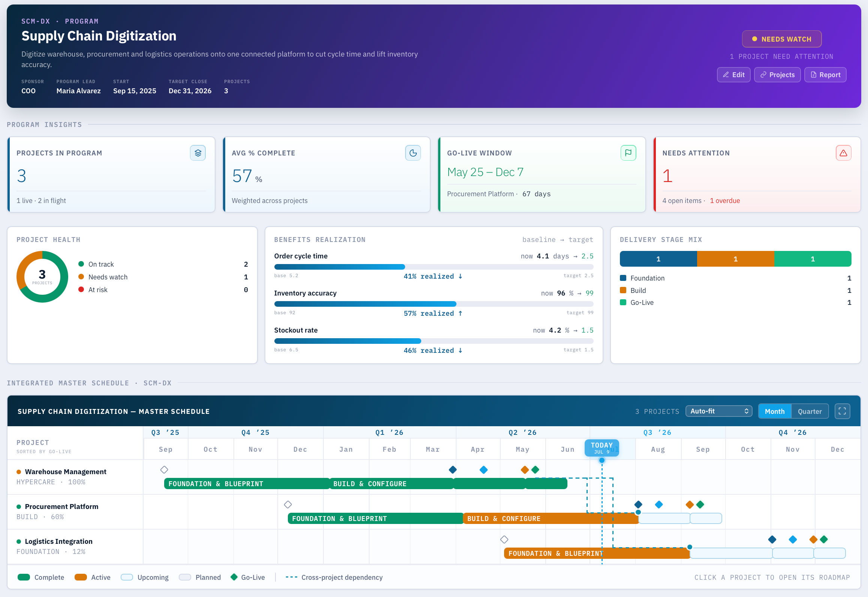Switch schedule to Quarter view
This screenshot has height=597, width=868.
tap(810, 411)
